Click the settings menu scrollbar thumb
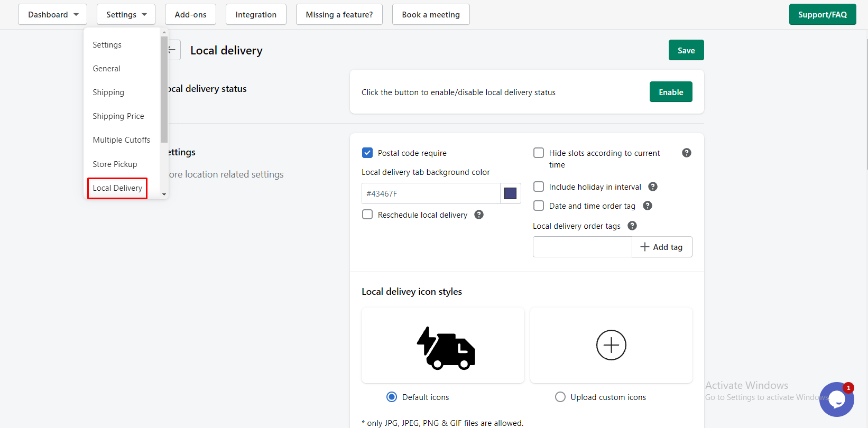The image size is (868, 428). [164, 89]
